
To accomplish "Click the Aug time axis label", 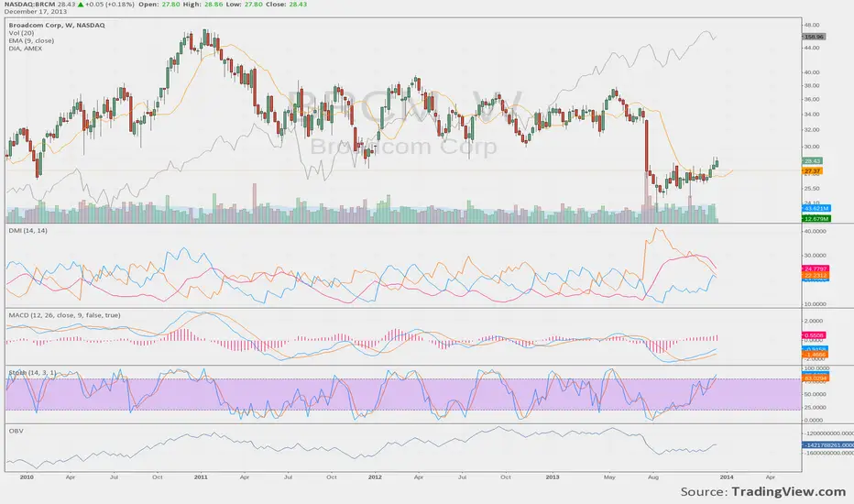I will [x=653, y=477].
